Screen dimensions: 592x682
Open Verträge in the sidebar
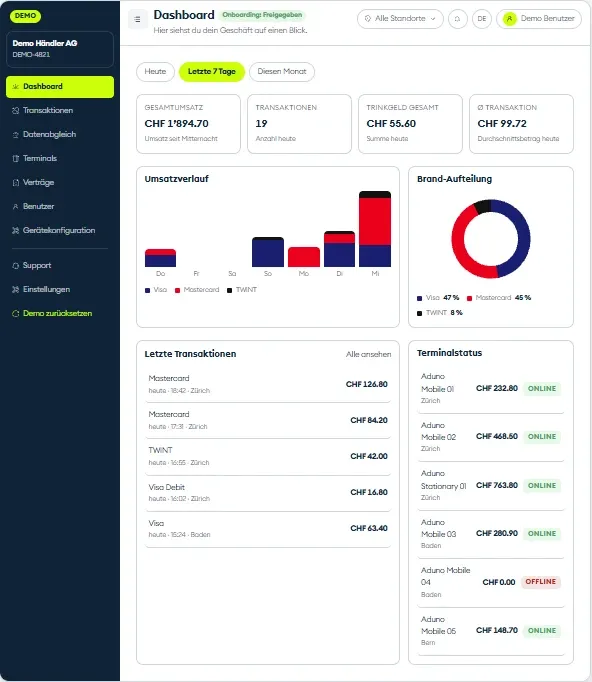pos(60,182)
